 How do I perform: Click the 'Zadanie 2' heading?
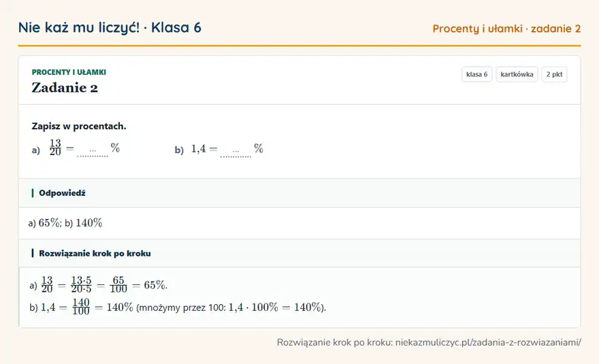point(65,88)
